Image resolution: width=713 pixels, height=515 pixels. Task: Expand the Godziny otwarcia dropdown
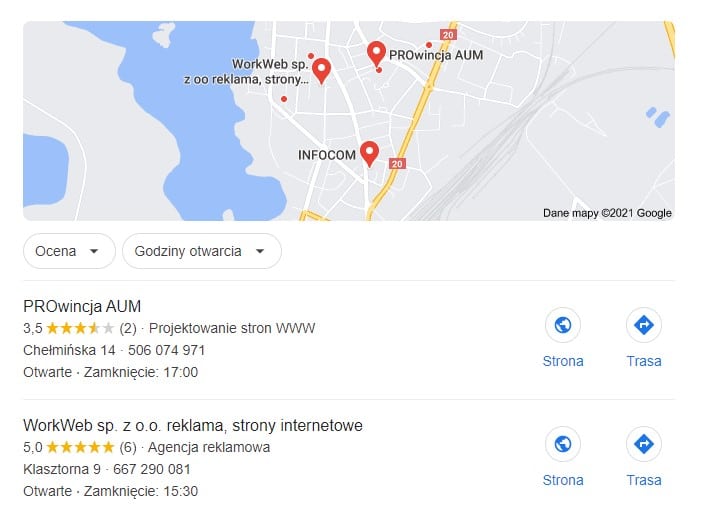pyautogui.click(x=201, y=251)
